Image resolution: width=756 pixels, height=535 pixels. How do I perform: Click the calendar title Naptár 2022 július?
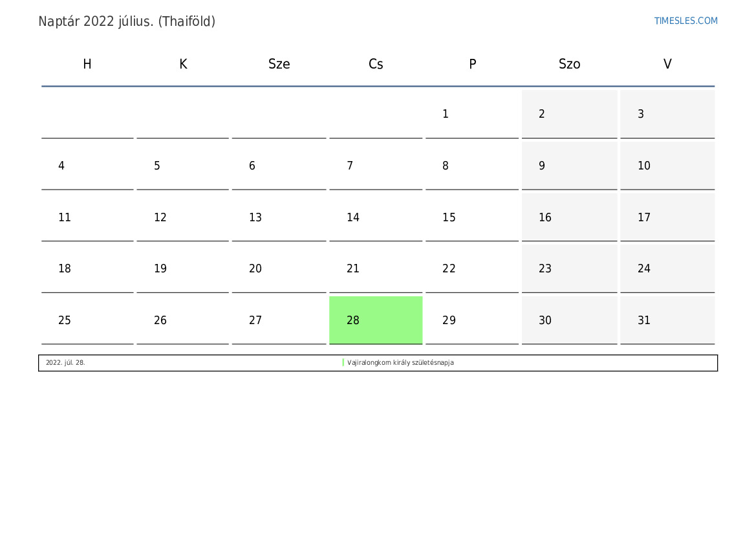coord(127,21)
